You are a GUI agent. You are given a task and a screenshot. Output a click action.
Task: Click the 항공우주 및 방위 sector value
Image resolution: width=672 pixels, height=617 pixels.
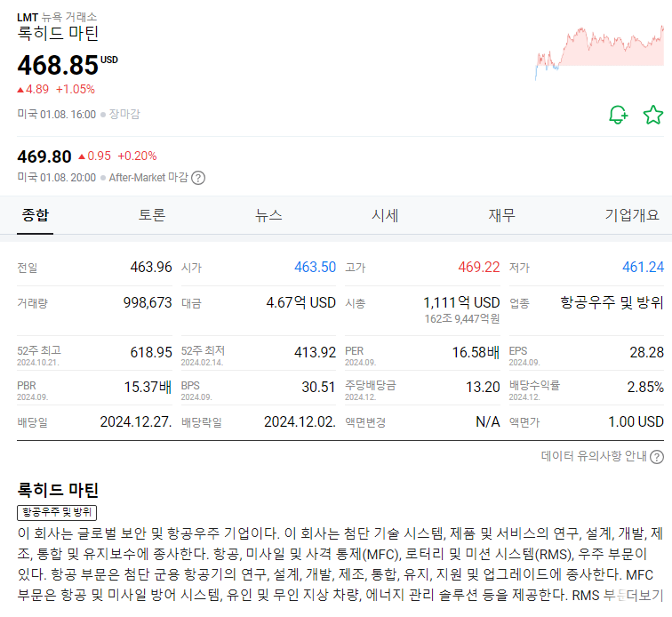click(x=612, y=302)
